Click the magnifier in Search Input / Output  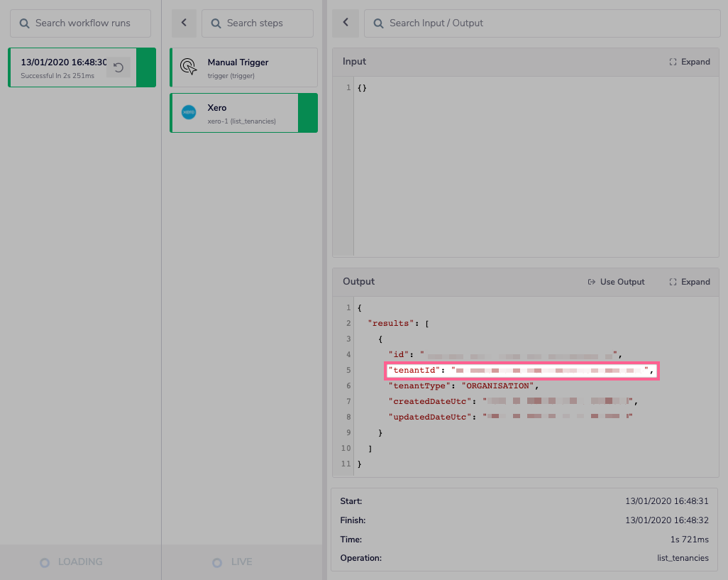(377, 23)
